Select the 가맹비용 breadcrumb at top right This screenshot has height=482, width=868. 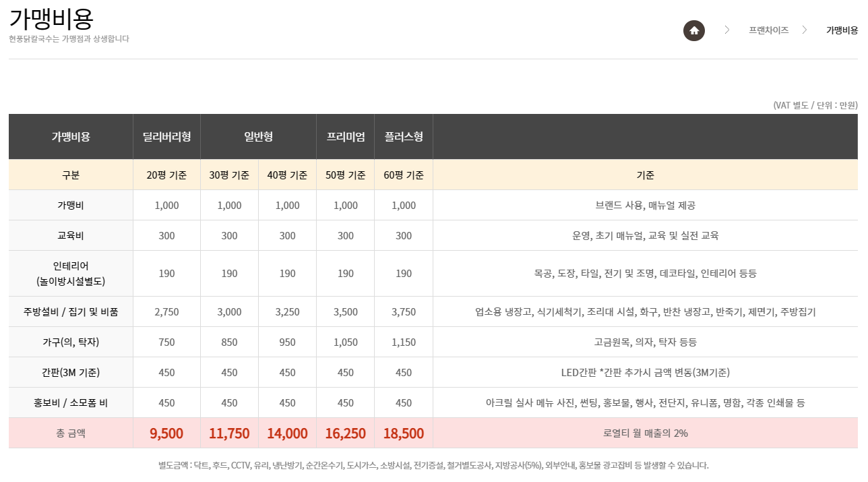pos(842,30)
